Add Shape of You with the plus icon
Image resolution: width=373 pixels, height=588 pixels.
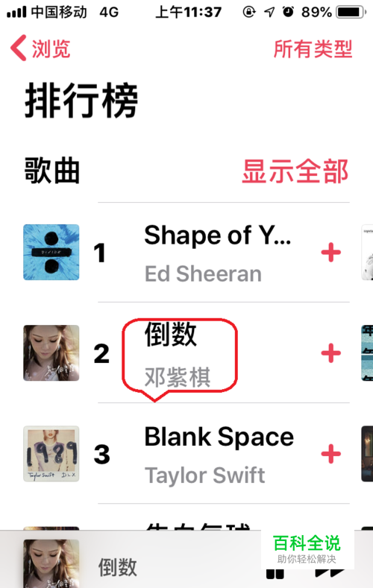click(x=331, y=252)
